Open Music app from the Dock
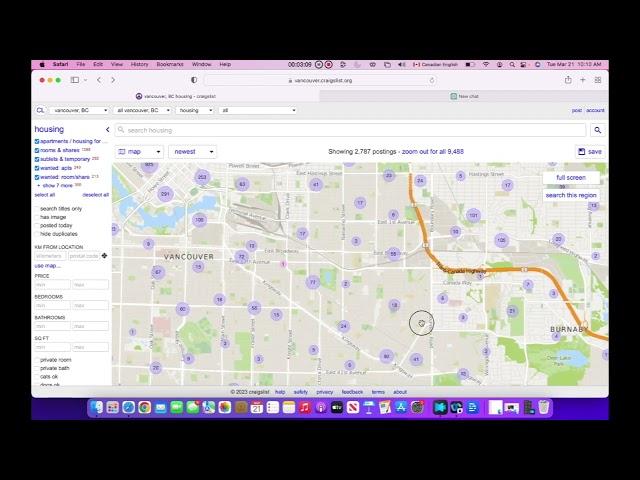 pyautogui.click(x=305, y=407)
